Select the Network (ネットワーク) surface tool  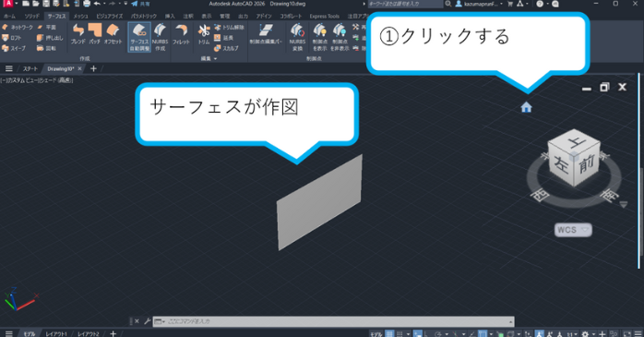18,27
